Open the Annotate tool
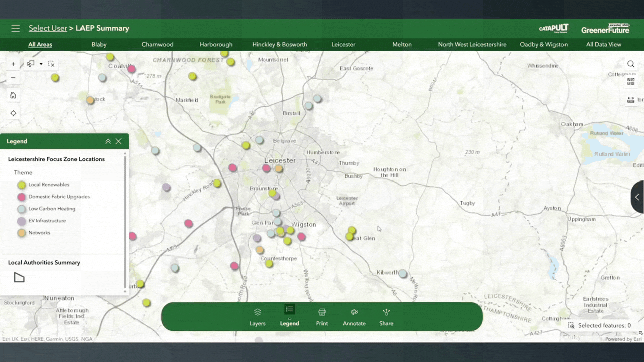Image resolution: width=644 pixels, height=362 pixels. (354, 317)
